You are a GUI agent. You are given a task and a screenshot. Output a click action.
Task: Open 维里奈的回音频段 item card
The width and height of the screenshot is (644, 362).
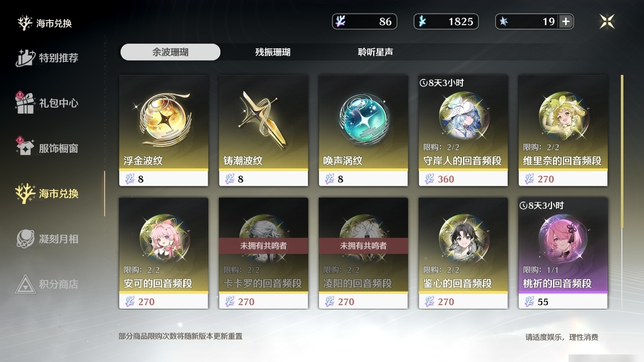(563, 131)
